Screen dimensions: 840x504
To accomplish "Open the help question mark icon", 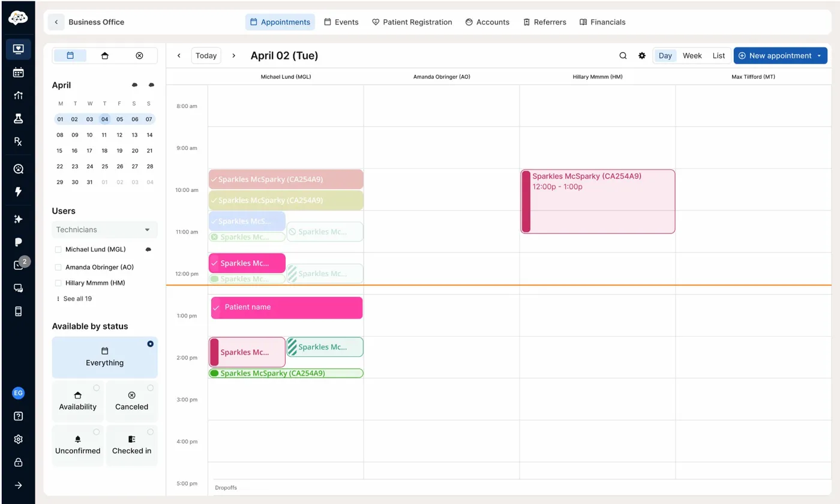I will coord(18,416).
